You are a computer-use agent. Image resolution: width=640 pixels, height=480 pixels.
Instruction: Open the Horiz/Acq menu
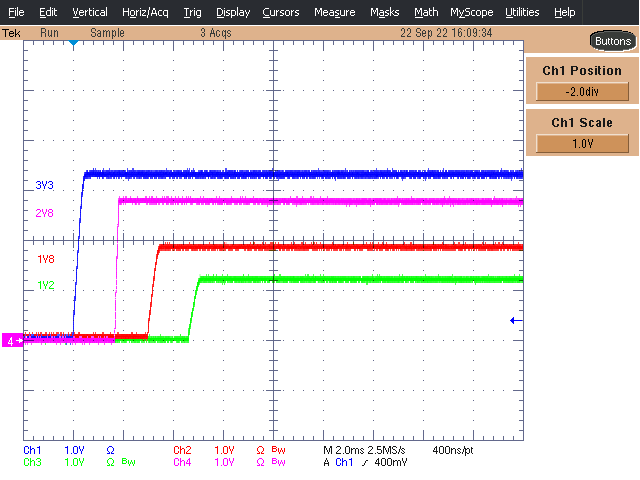click(x=145, y=12)
